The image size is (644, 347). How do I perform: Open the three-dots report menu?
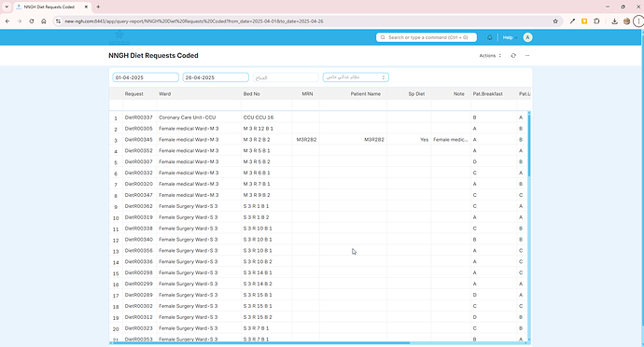[x=527, y=55]
